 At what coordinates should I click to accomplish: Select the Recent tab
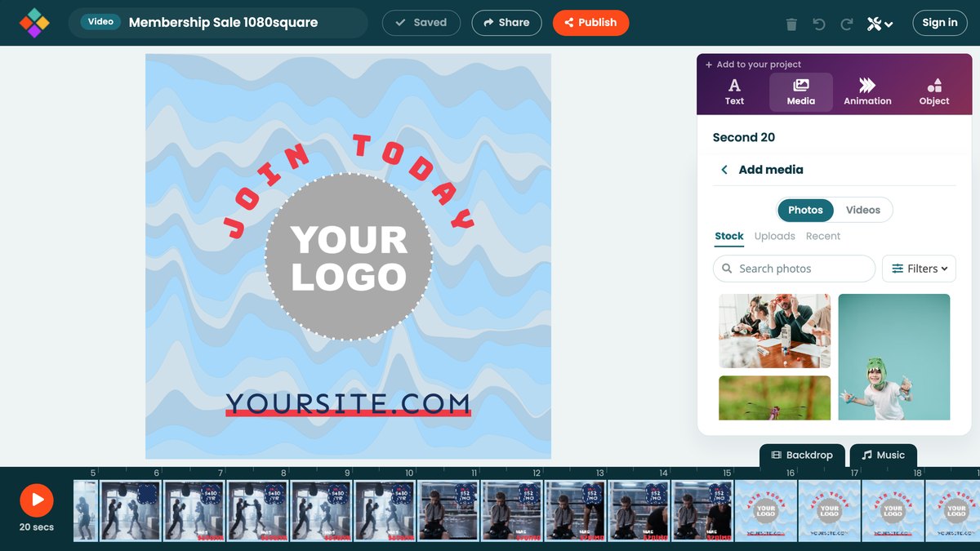point(823,236)
